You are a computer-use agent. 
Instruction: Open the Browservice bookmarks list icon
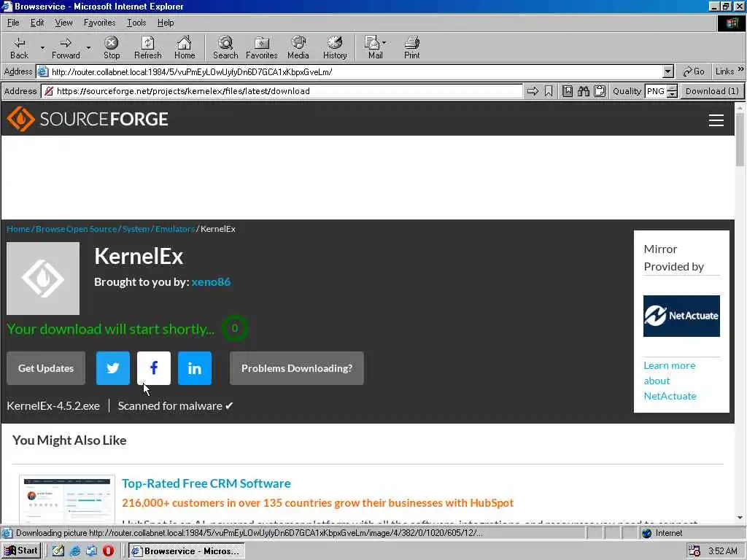click(x=568, y=91)
